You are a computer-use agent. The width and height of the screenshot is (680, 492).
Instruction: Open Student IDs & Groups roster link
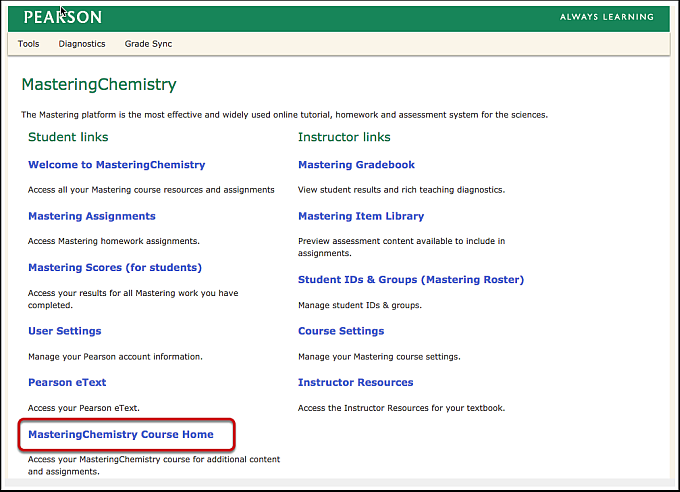coord(411,280)
